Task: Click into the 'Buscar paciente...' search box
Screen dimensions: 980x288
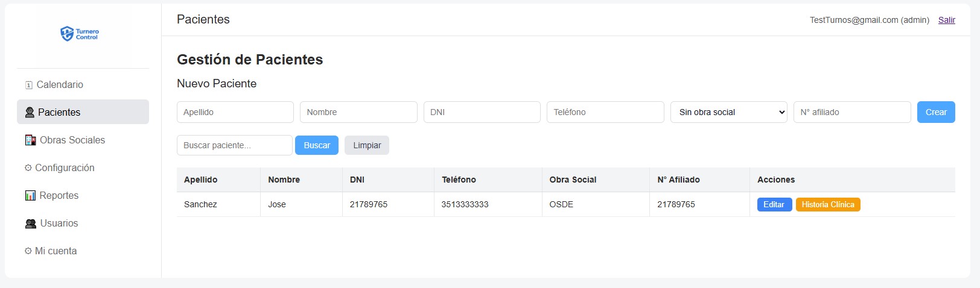Action: (234, 145)
